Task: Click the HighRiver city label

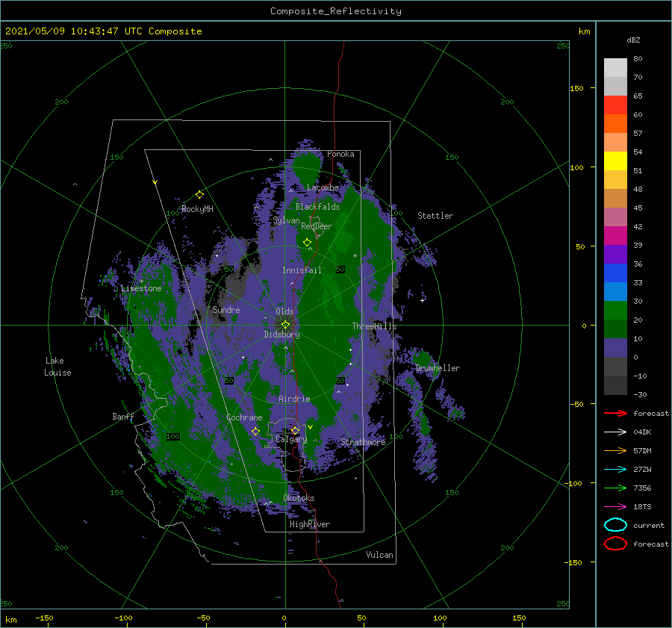Action: click(310, 524)
